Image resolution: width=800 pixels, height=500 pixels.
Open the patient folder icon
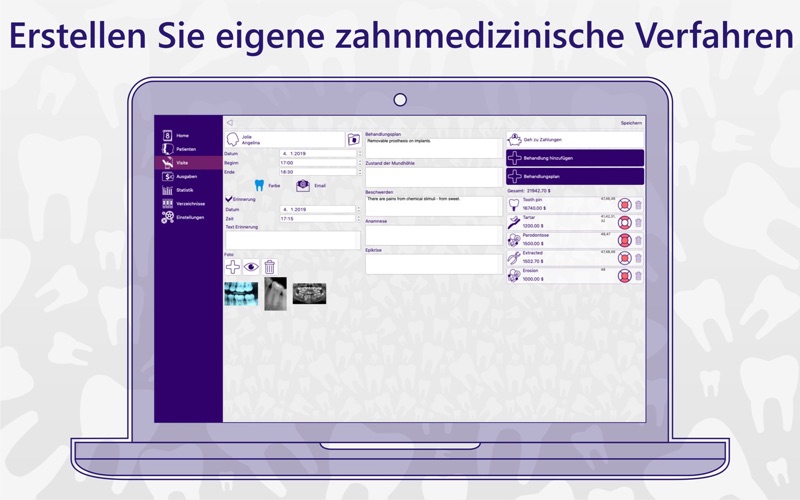point(354,139)
